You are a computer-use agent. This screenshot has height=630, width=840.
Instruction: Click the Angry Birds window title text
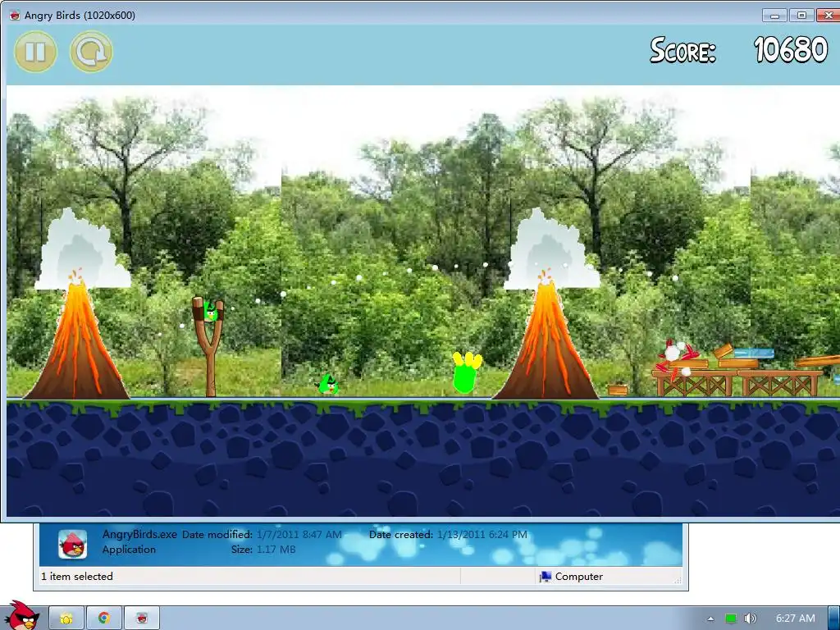tap(80, 15)
